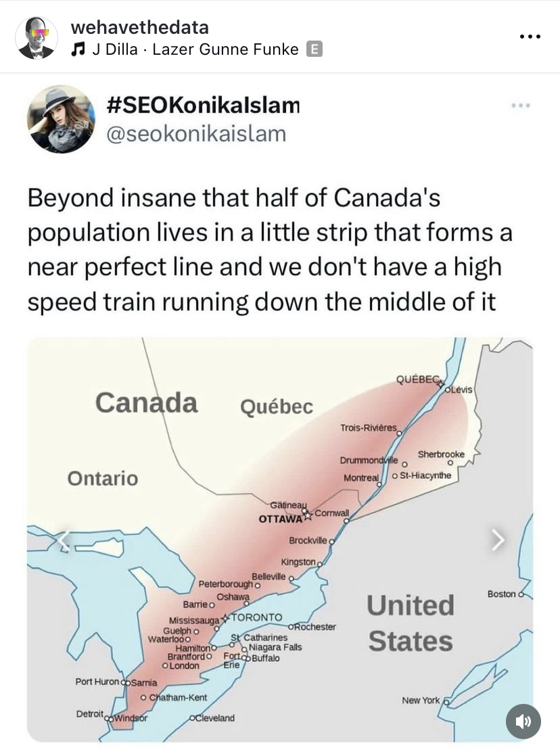The image size is (560, 756).
Task: Open the wehavethedata username link
Action: coord(139,27)
